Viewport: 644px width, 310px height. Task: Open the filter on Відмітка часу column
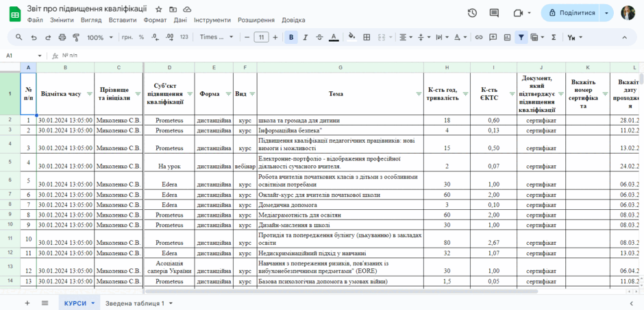pos(90,94)
